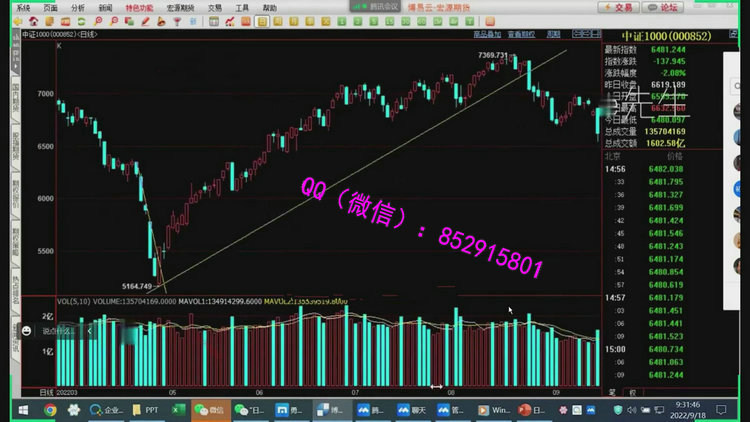Click the 商品叠加 overlay link
This screenshot has width=750, height=422.
click(487, 34)
